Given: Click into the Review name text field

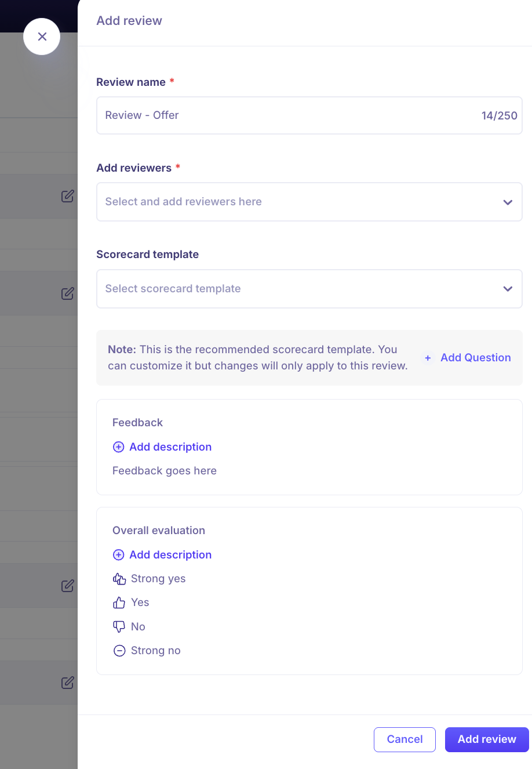Looking at the screenshot, I should pyautogui.click(x=284, y=115).
